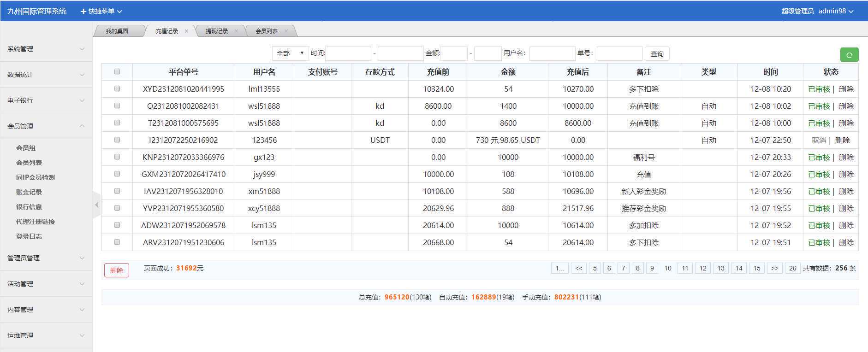This screenshot has height=352, width=868.
Task: Open 银行信息 in the sidebar
Action: (29, 207)
